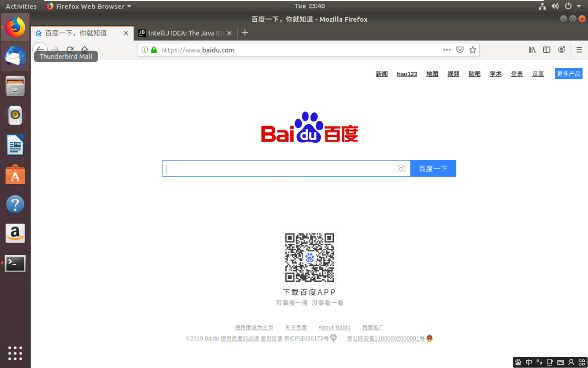Open clock and calendar Tue 23:40
The image size is (588, 368).
point(310,6)
